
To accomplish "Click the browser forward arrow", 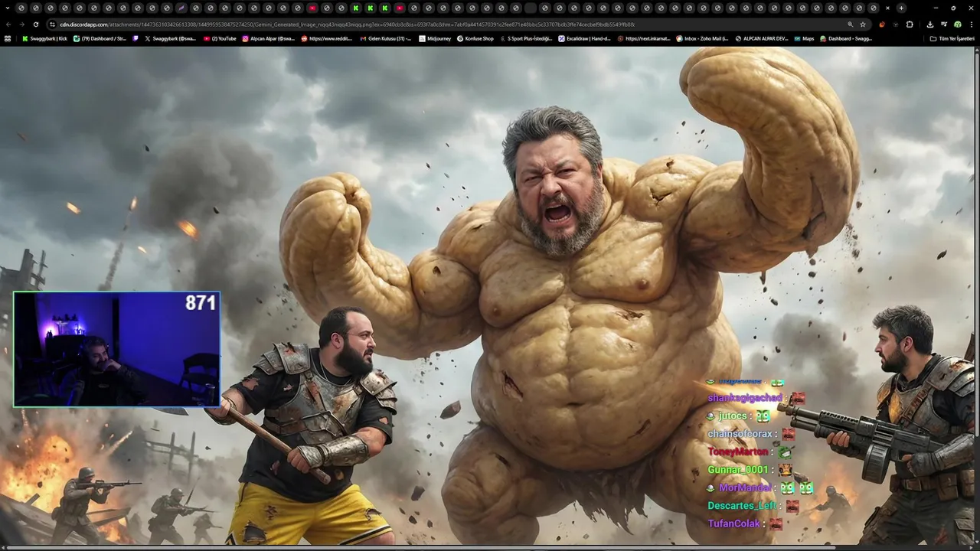I will click(21, 24).
